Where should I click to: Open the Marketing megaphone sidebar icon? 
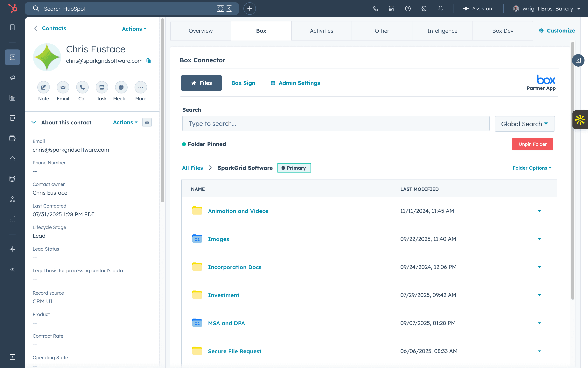(12, 77)
